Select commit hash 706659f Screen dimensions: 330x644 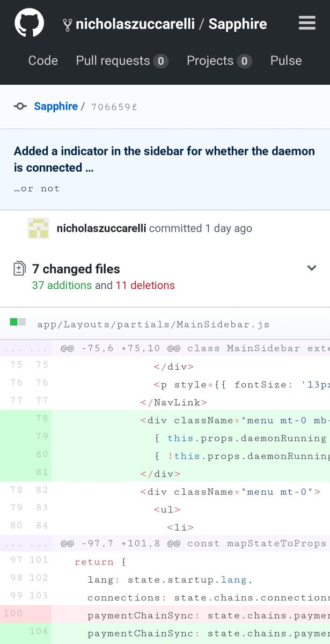point(114,107)
